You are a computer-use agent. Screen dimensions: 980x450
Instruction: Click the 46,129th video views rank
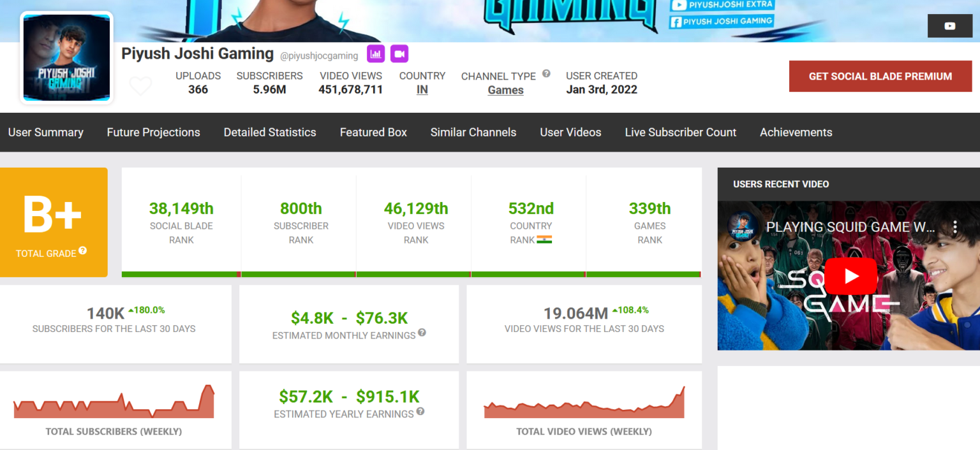[x=416, y=208]
